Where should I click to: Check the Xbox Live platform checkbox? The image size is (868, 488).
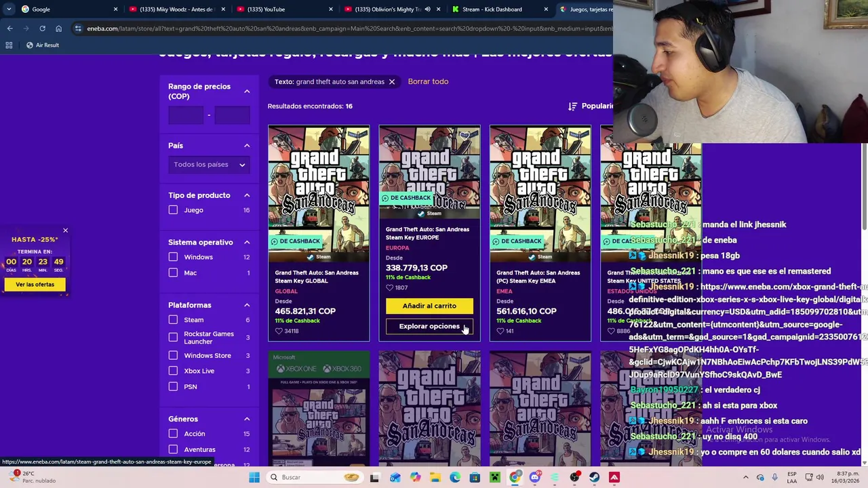pyautogui.click(x=173, y=371)
